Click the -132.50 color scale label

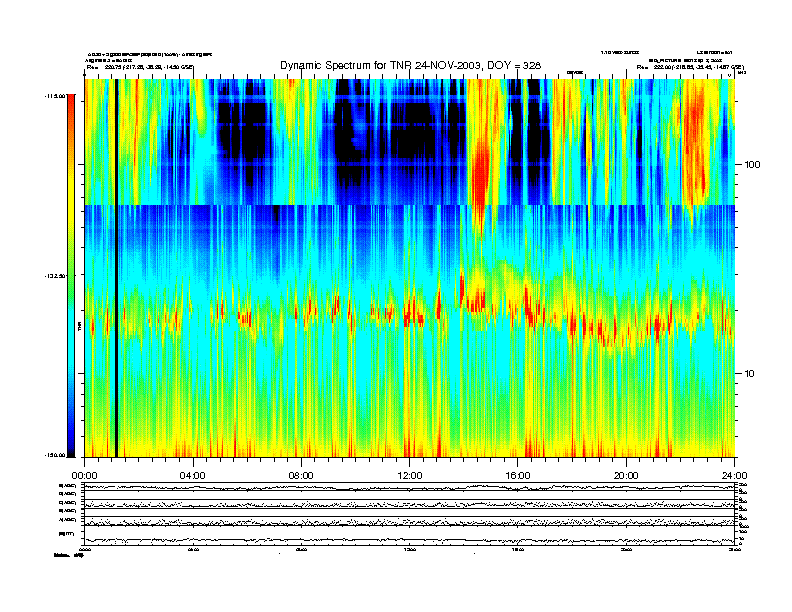(x=56, y=276)
